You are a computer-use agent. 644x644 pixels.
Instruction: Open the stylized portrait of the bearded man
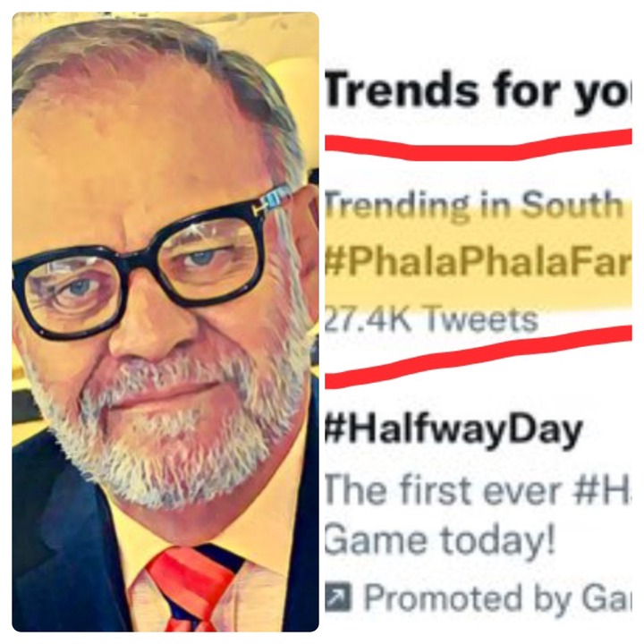(165, 322)
